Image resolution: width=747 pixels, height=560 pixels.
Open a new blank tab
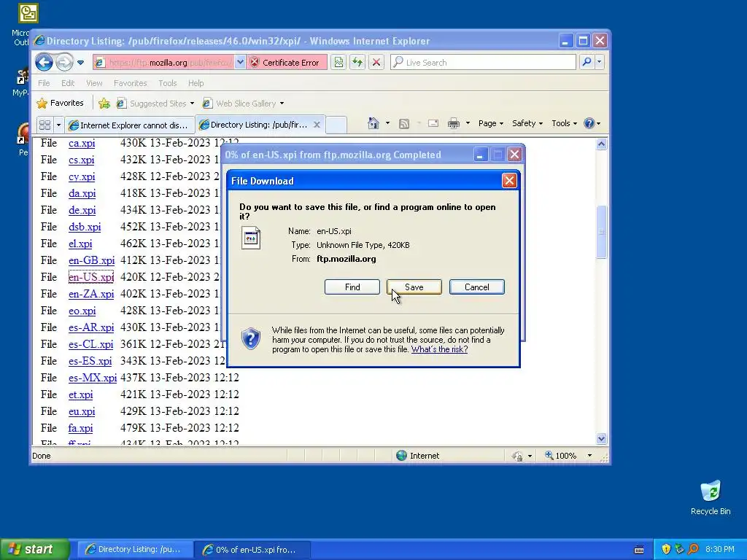[336, 125]
